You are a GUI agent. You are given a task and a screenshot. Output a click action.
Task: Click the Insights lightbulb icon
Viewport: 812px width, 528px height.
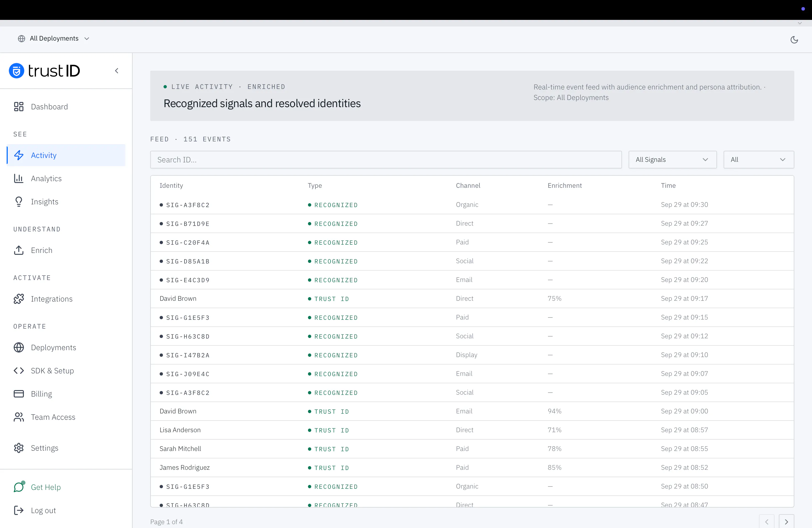(x=19, y=202)
